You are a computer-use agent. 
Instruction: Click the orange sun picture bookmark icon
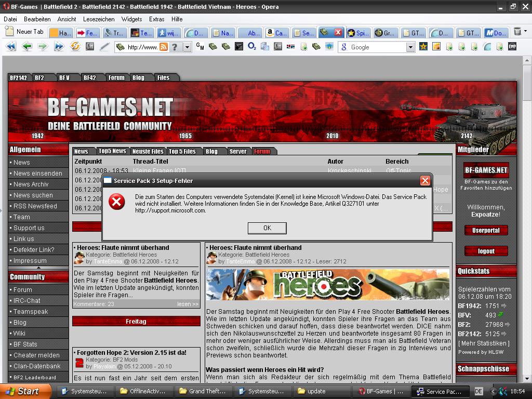[436, 46]
